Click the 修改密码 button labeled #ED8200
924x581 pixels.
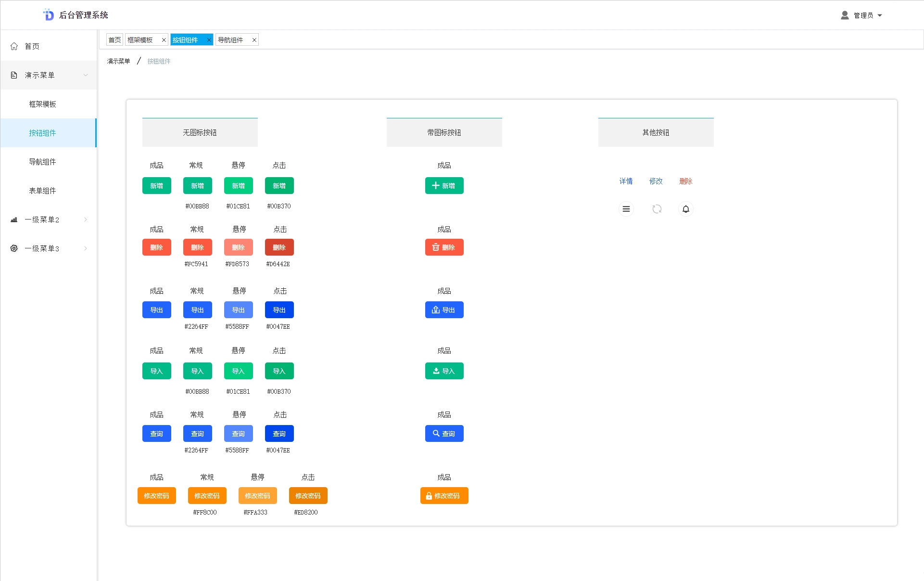308,496
